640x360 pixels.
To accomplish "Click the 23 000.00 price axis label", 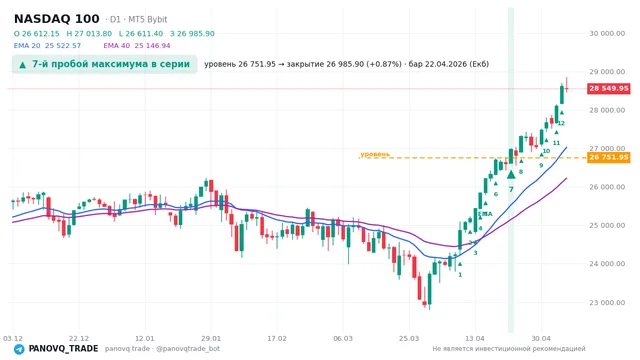I will [x=607, y=303].
